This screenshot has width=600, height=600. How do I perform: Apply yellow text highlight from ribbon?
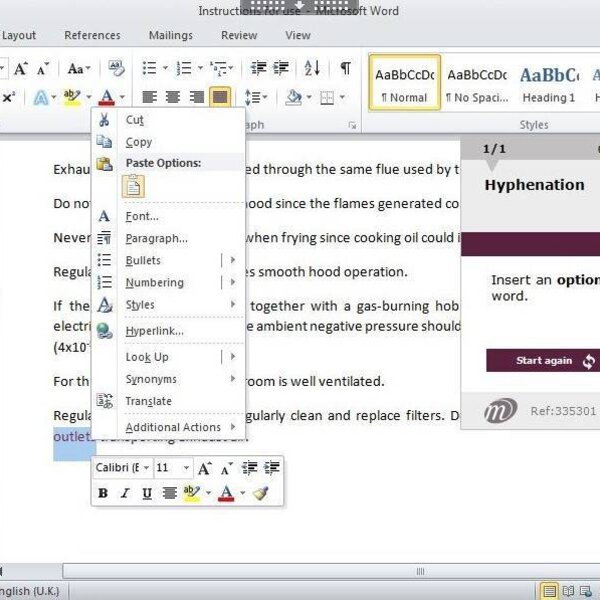tap(72, 98)
